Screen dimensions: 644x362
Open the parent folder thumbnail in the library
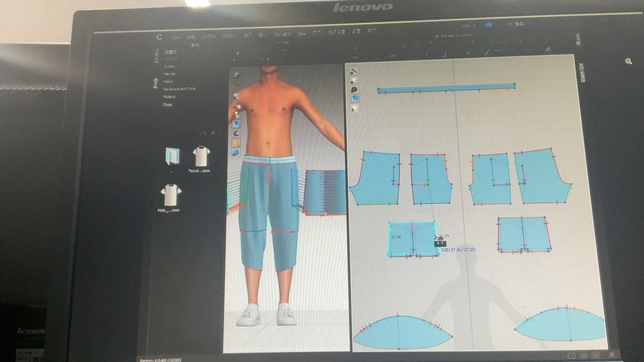click(172, 157)
